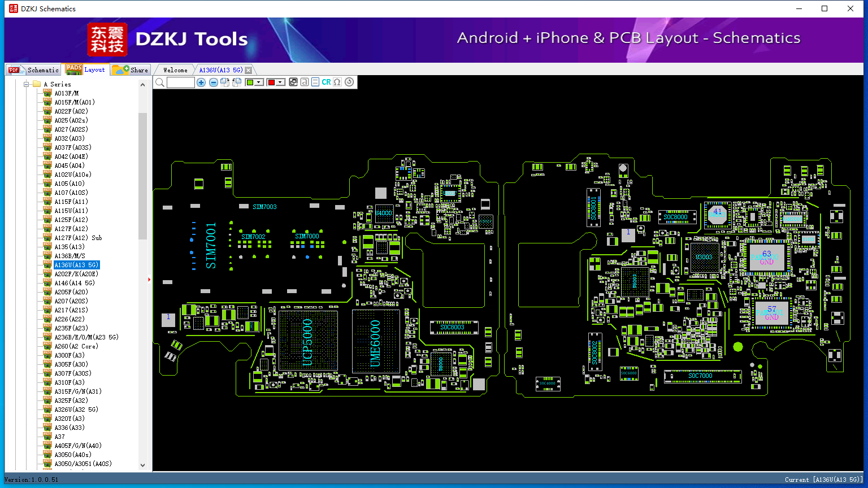The image size is (868, 488).
Task: Click the rotate-counterclockwise pages icon
Action: (237, 82)
